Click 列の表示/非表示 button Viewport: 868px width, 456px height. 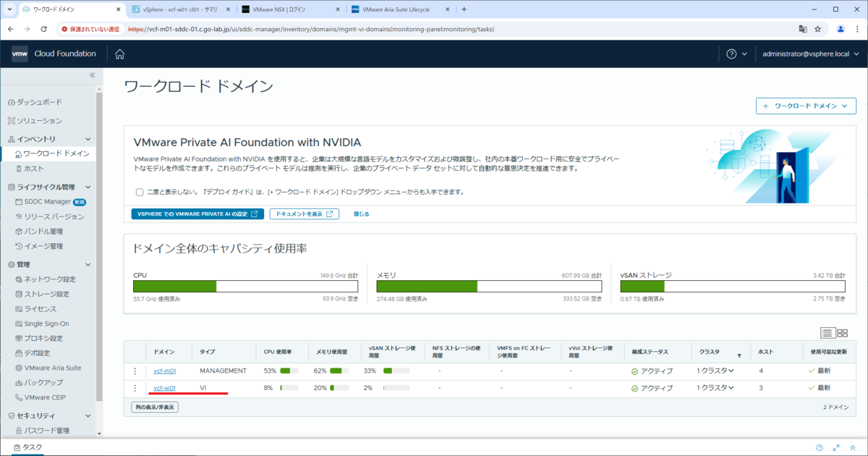(x=155, y=408)
